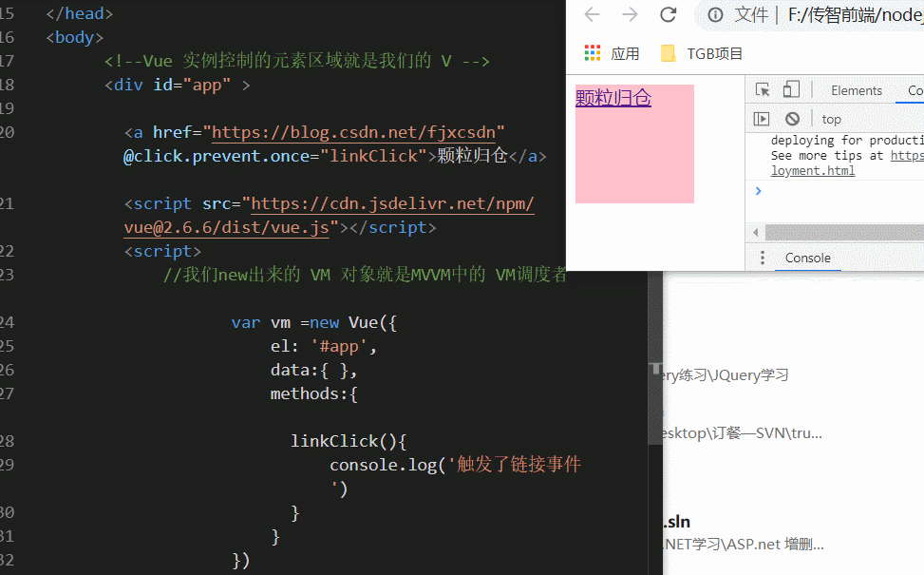The height and width of the screenshot is (575, 924).
Task: Click the 'deploying for producti' console message
Action: tap(847, 141)
